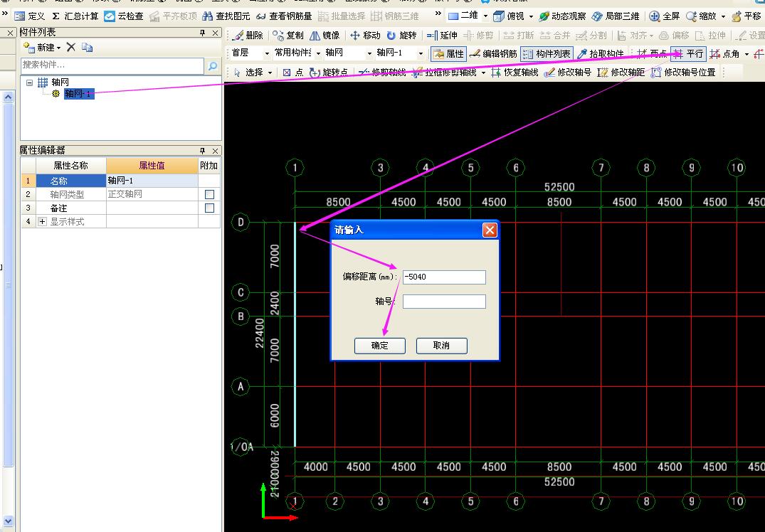
Task: Collapse the 轴网 tree node
Action: point(30,83)
